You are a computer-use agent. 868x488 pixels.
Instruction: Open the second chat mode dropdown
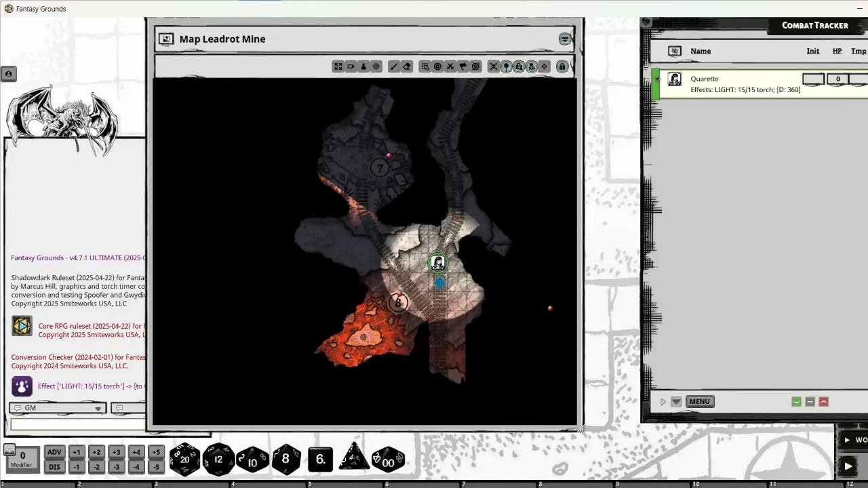click(129, 408)
